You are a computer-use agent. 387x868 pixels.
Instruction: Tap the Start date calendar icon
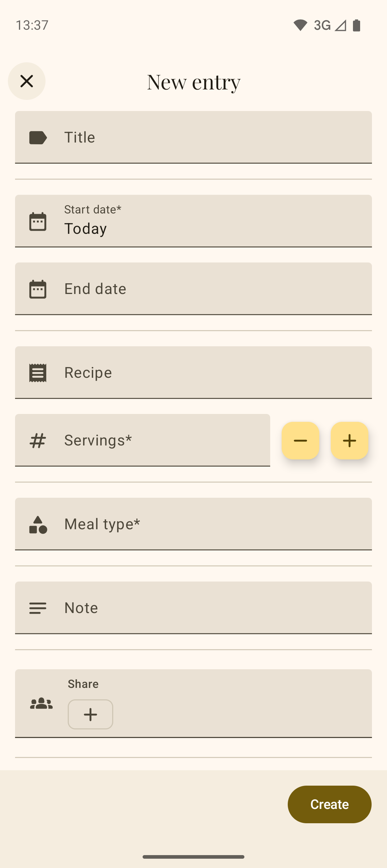tap(38, 221)
